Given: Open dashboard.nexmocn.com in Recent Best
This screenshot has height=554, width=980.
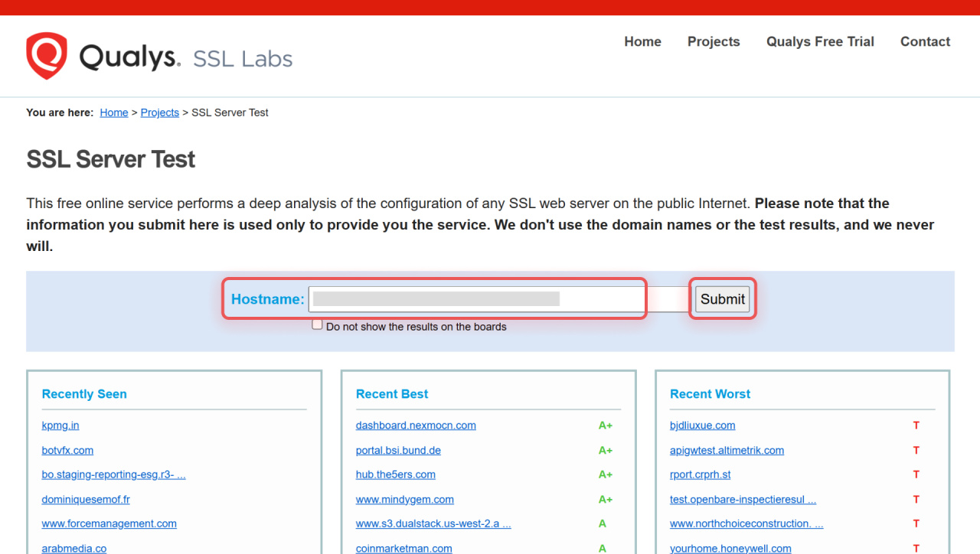Looking at the screenshot, I should pyautogui.click(x=416, y=425).
